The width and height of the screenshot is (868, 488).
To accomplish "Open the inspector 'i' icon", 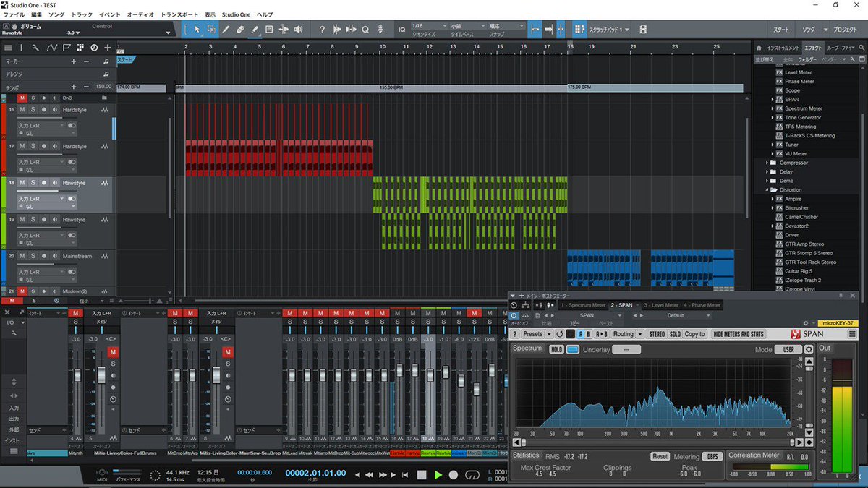I will point(22,48).
